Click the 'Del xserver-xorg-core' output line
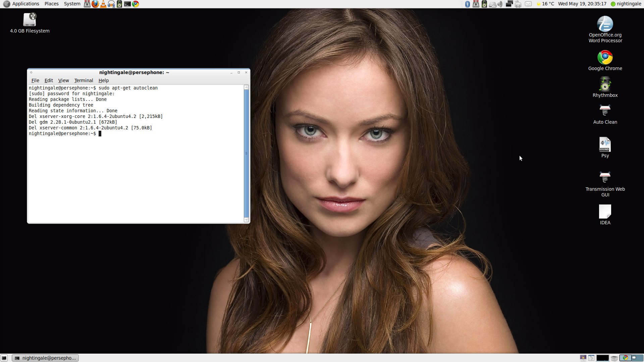This screenshot has width=644, height=362. pyautogui.click(x=96, y=116)
